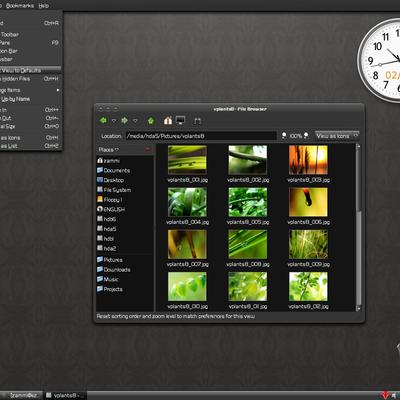Select thumbnail vplants8_004.jpg

[x=187, y=202]
